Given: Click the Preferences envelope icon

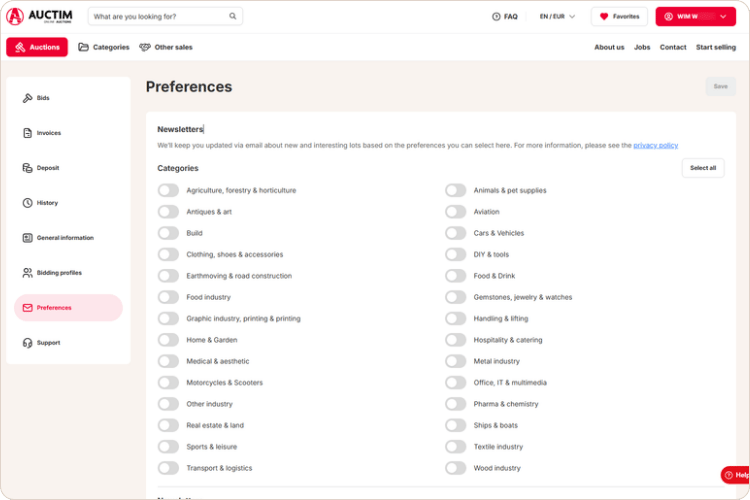Looking at the screenshot, I should click(x=27, y=307).
